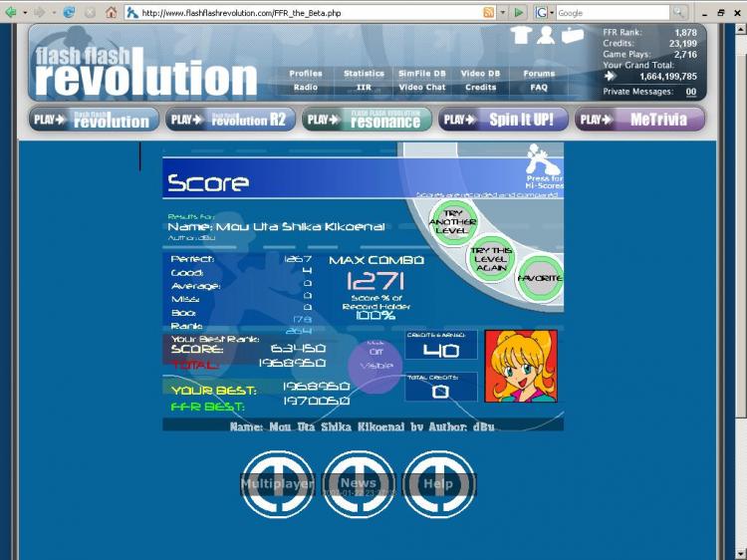This screenshot has height=560, width=747.
Task: Open the Statistics menu item
Action: 364,74
